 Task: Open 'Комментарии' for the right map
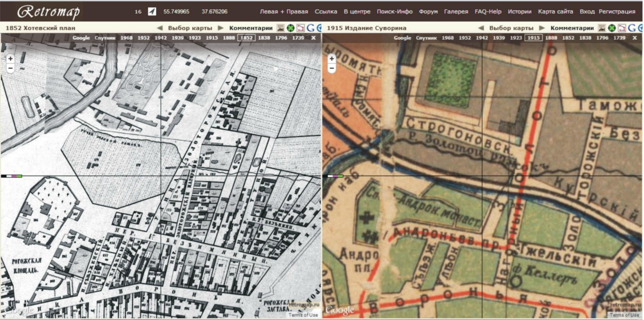pos(572,28)
